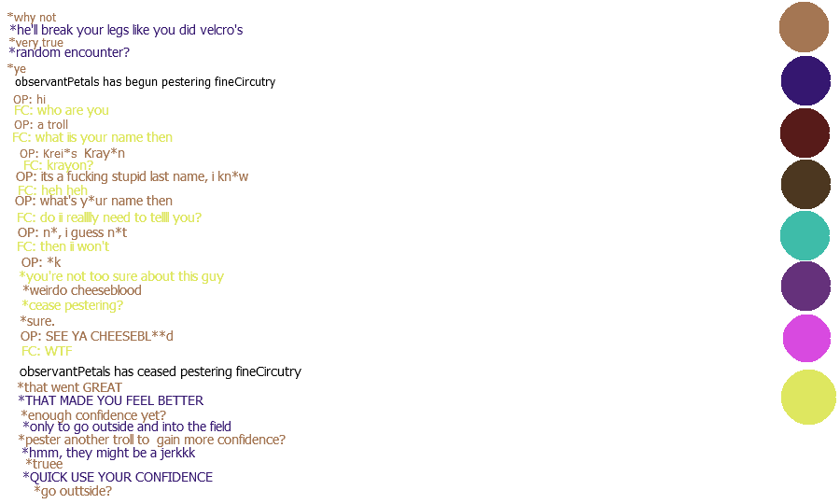
Task: Select the '*random encounter?' line
Action: click(x=69, y=52)
